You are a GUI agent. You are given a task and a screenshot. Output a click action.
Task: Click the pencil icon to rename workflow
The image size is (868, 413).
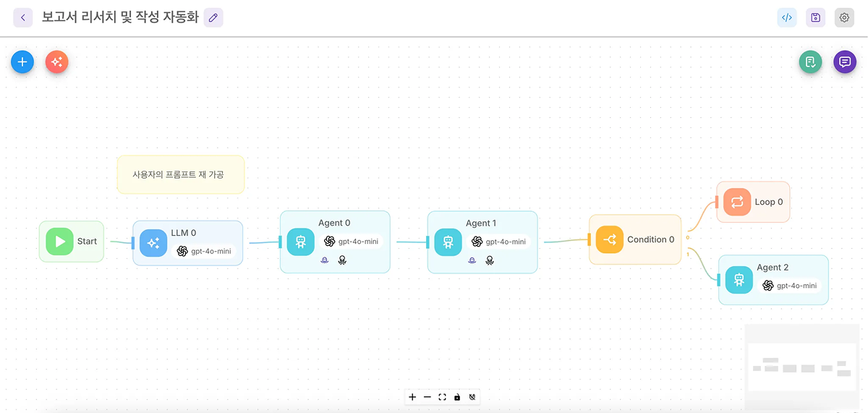pyautogui.click(x=213, y=18)
